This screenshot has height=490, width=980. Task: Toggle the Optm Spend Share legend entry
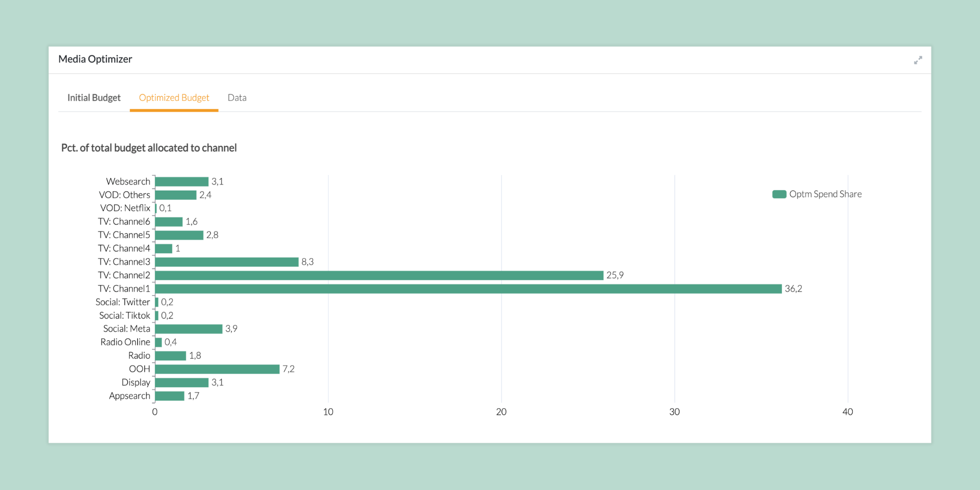[817, 194]
